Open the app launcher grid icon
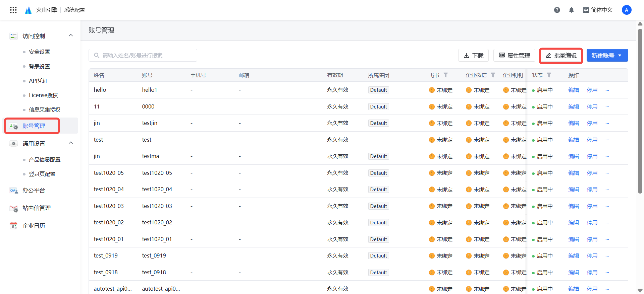Image resolution: width=644 pixels, height=294 pixels. coord(13,10)
